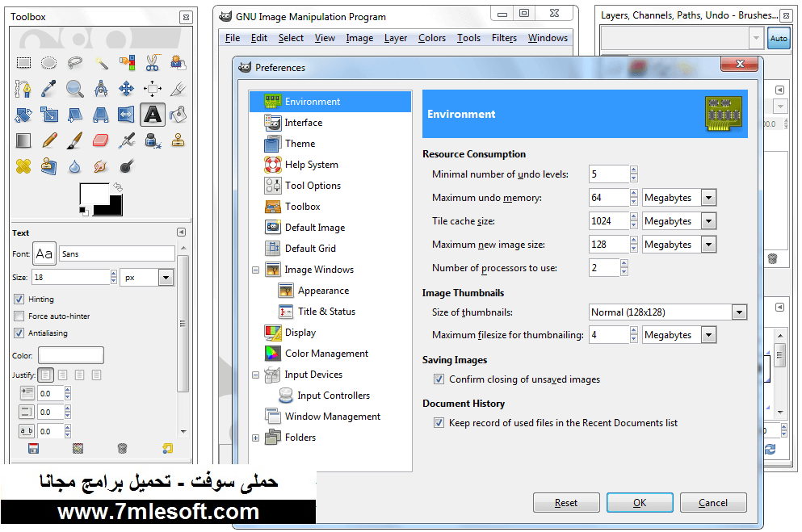Select the Color Picker eyedropper tool
The image size is (802, 532).
(49, 89)
